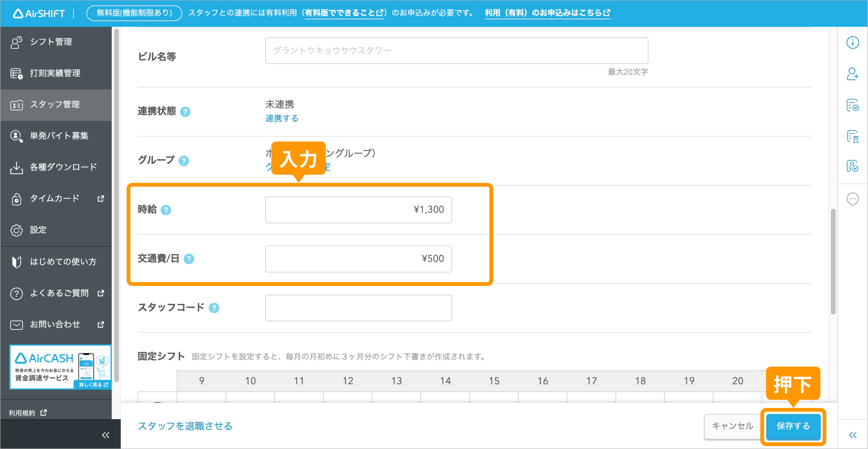This screenshot has height=449, width=868.
Task: Show help for スタッフコード
Action: tap(214, 308)
